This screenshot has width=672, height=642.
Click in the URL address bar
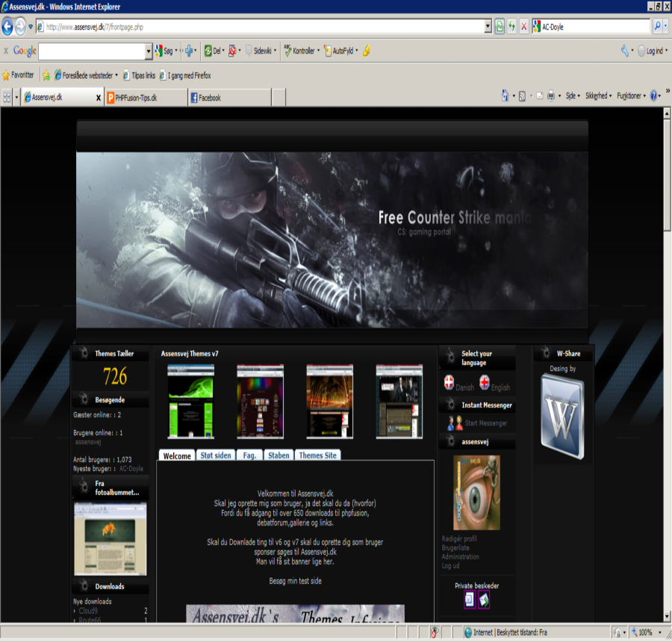coord(261,27)
